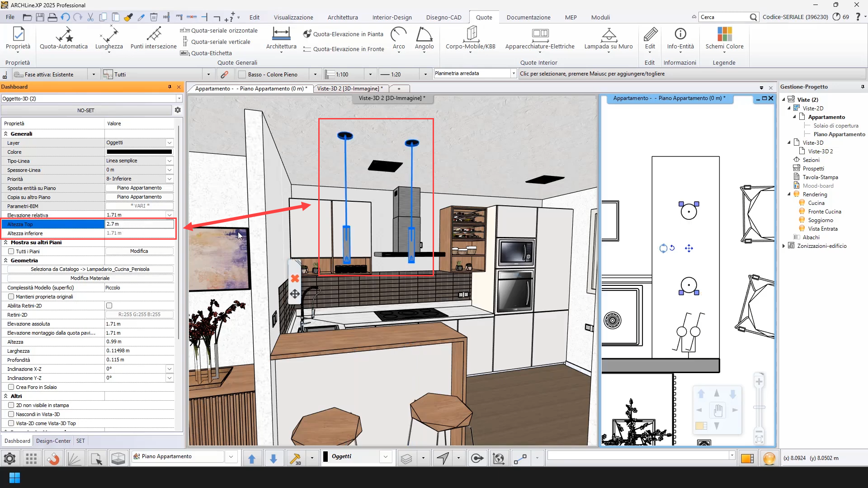Click Seleziona da Catalogo Lampadario button

90,269
